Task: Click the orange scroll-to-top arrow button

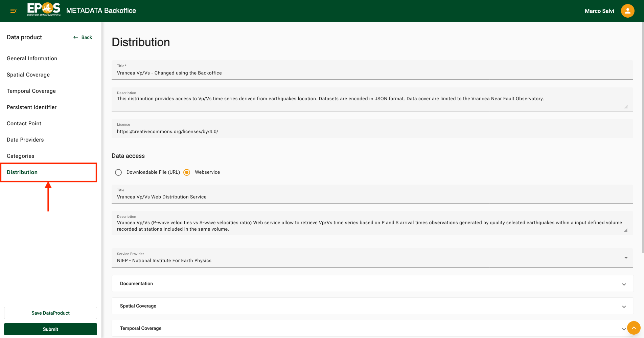Action: point(634,328)
